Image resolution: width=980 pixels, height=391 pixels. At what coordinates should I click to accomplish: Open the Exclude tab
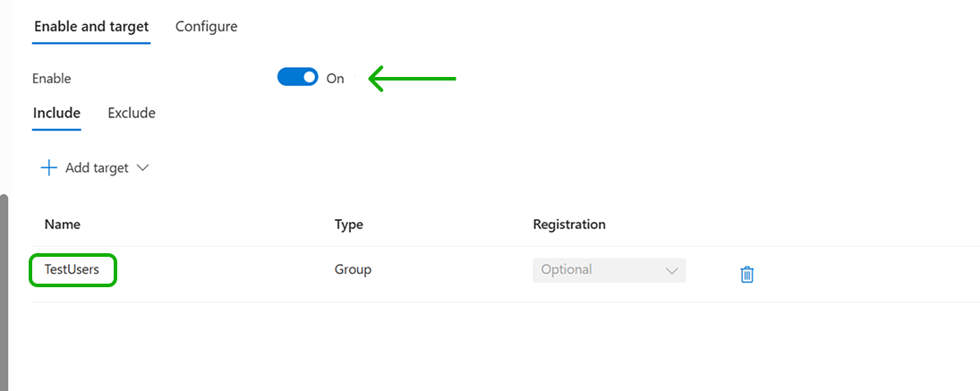(132, 113)
